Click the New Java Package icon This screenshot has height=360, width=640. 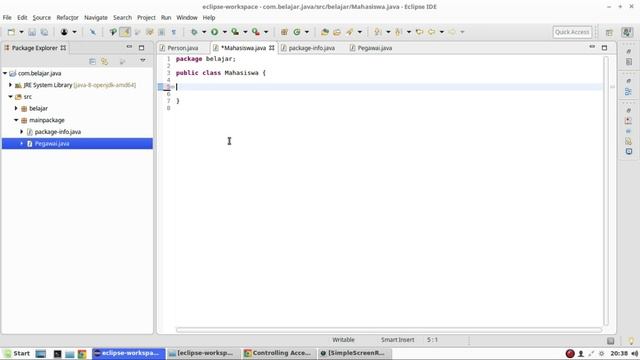[x=284, y=32]
